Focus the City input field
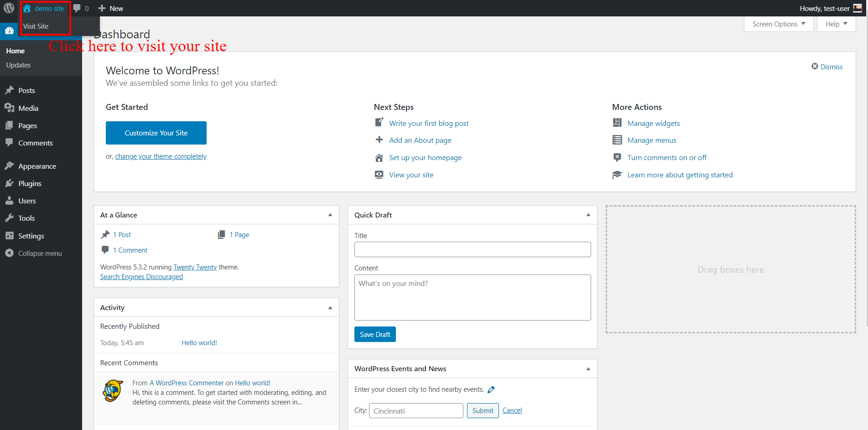The image size is (868, 430). [416, 411]
